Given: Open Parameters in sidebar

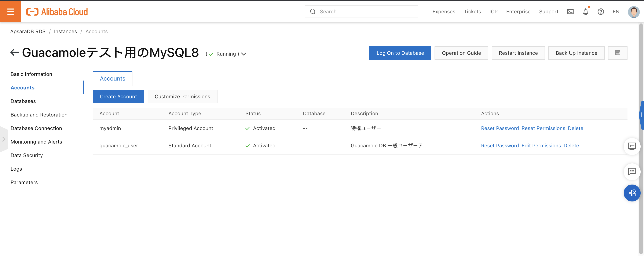Looking at the screenshot, I should click(24, 182).
